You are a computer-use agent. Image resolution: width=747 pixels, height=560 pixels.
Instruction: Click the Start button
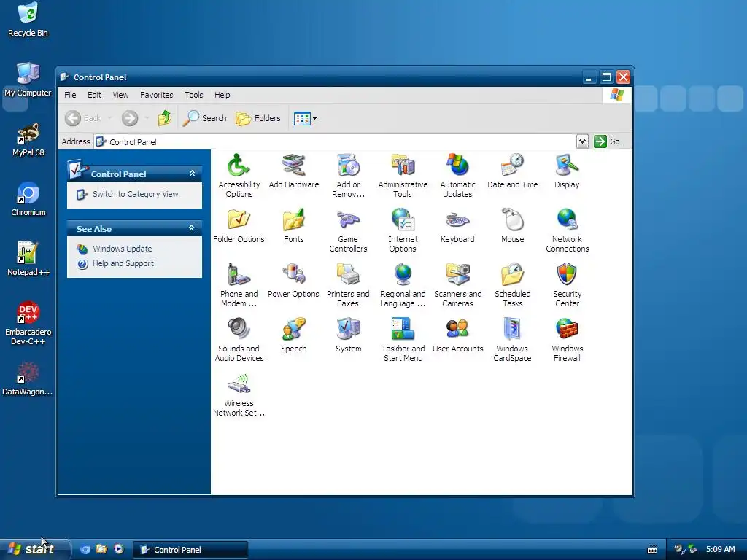tap(34, 549)
